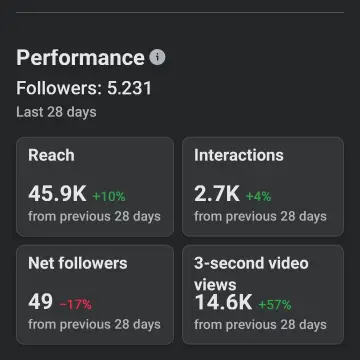
Task: Select the Net followers card title
Action: pos(78,263)
